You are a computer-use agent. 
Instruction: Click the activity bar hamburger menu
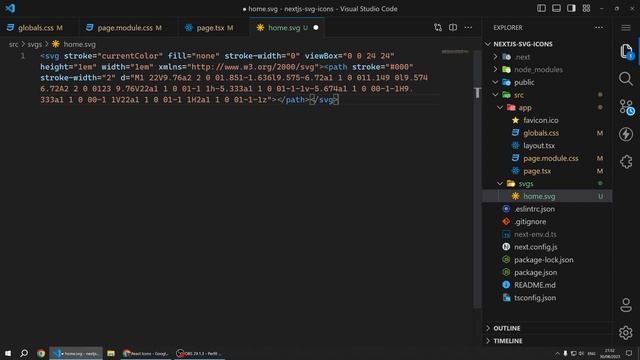[626, 28]
